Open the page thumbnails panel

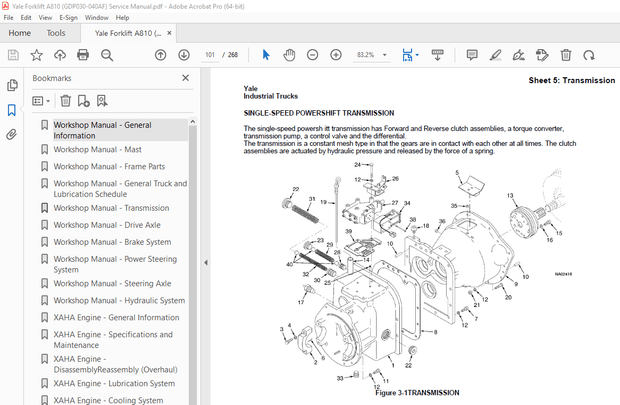tap(12, 85)
